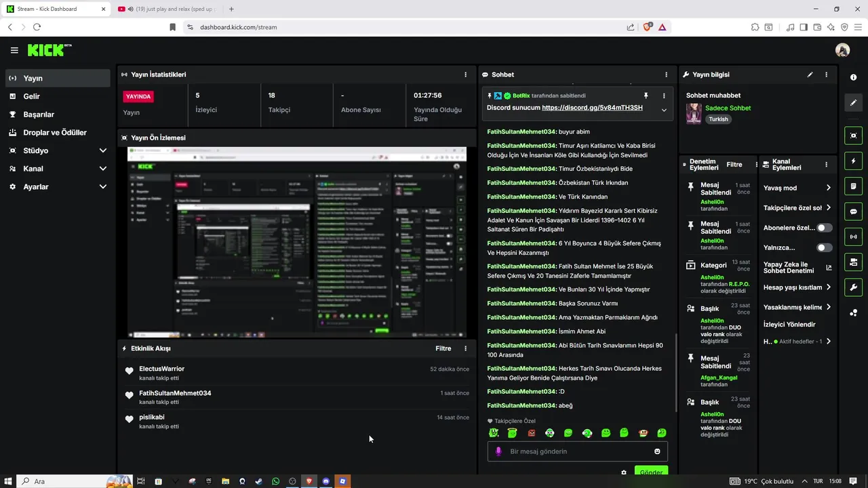This screenshot has width=868, height=488.
Task: Open Yayın İstatistikleri options menu
Action: point(465,75)
